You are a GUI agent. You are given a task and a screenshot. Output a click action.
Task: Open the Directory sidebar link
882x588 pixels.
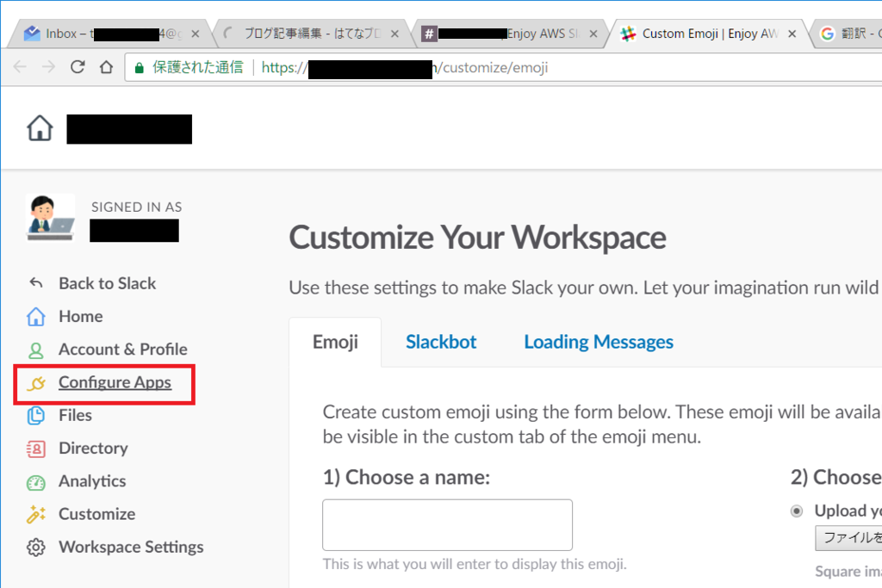point(93,449)
